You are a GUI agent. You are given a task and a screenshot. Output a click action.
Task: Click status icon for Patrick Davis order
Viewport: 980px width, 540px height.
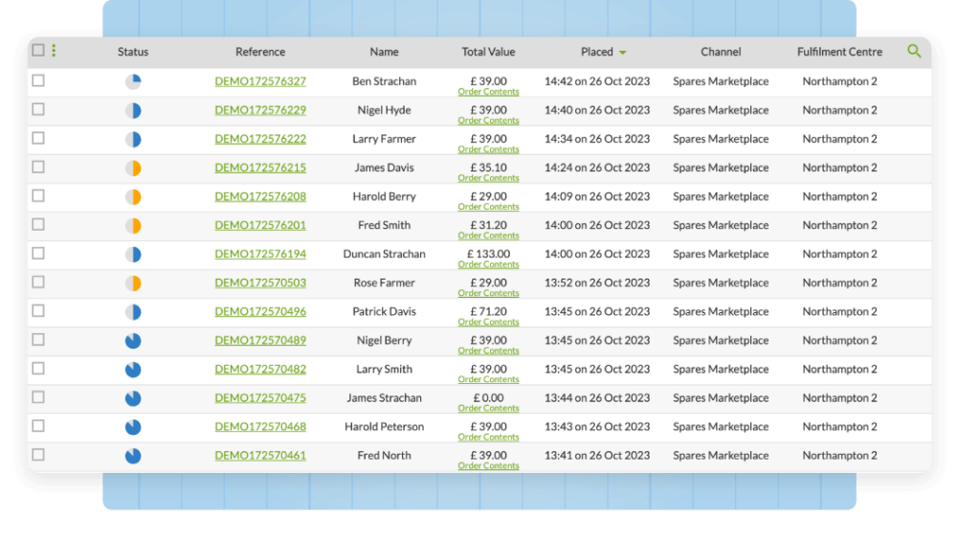pos(133,312)
